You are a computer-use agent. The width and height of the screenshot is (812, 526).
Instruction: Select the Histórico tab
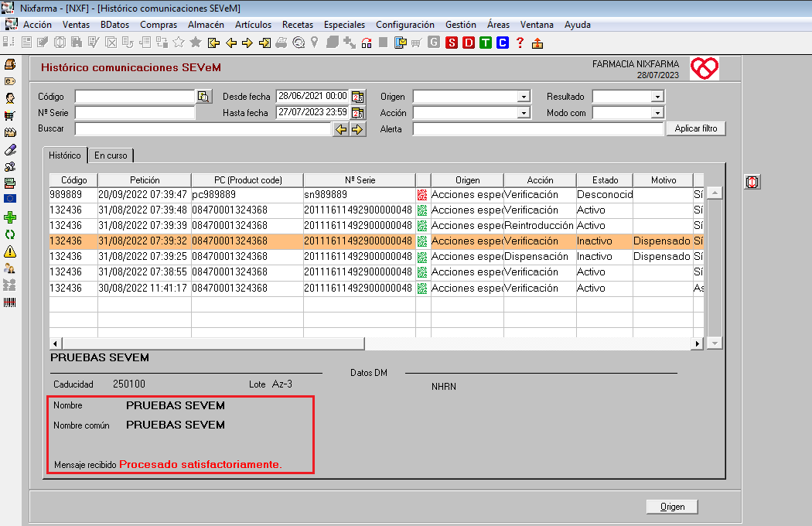click(65, 155)
